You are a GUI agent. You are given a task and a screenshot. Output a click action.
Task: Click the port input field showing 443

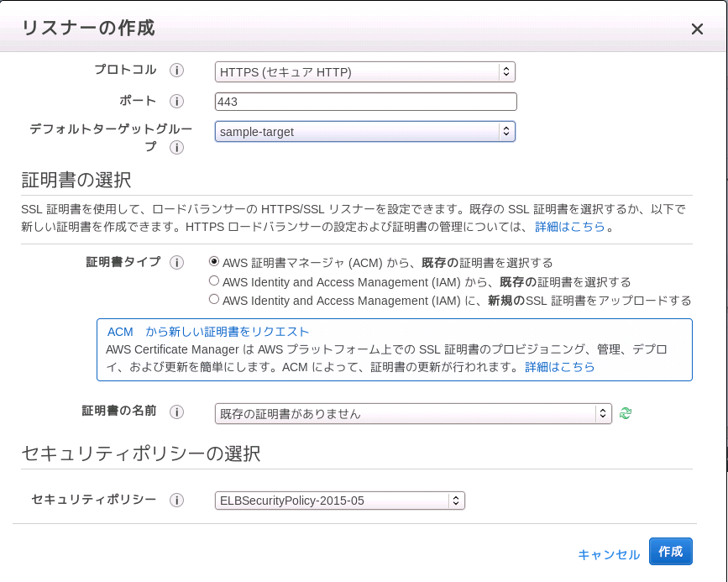pyautogui.click(x=365, y=102)
